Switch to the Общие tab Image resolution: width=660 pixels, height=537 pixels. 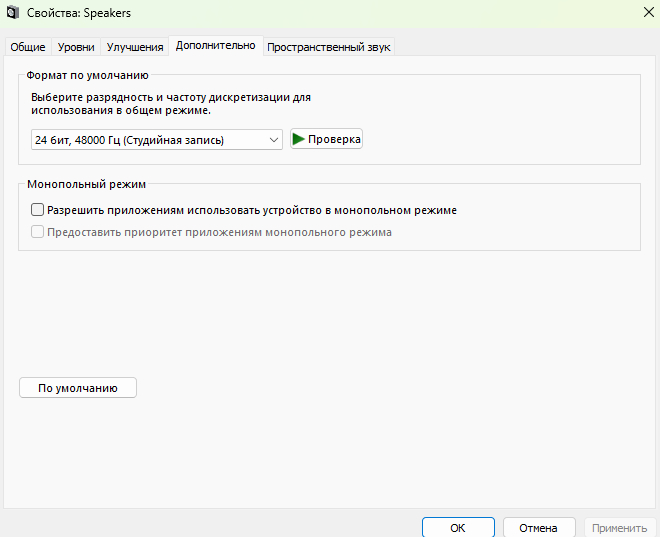click(27, 47)
